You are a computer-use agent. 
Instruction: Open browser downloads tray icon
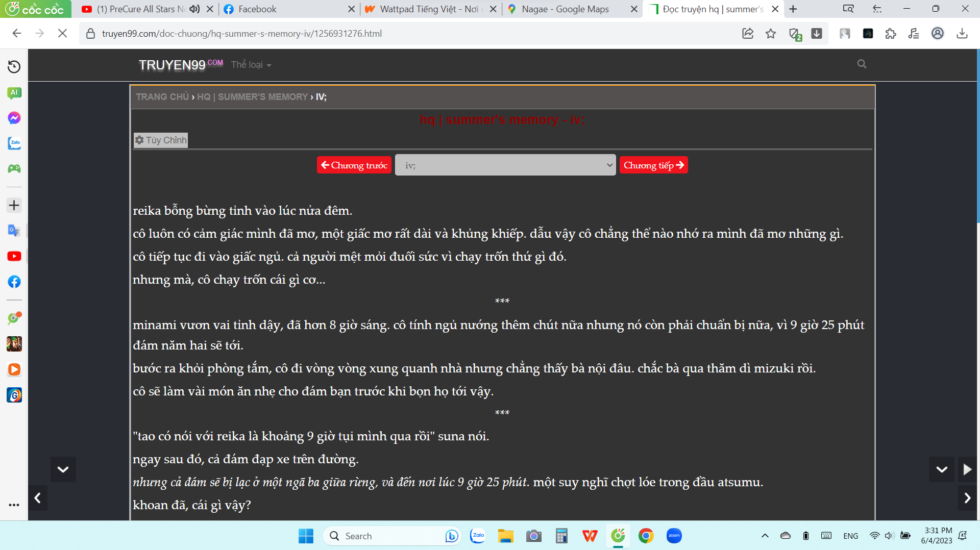tap(962, 34)
